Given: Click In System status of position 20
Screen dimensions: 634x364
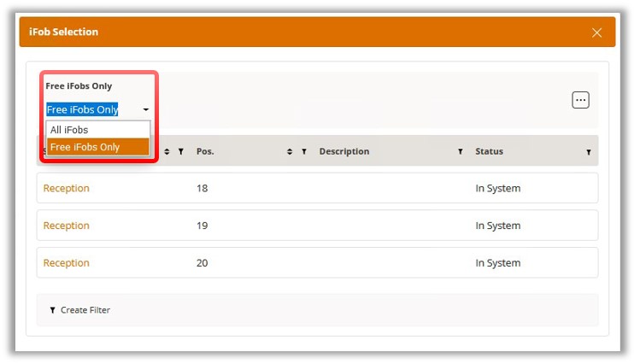Looking at the screenshot, I should (x=497, y=263).
